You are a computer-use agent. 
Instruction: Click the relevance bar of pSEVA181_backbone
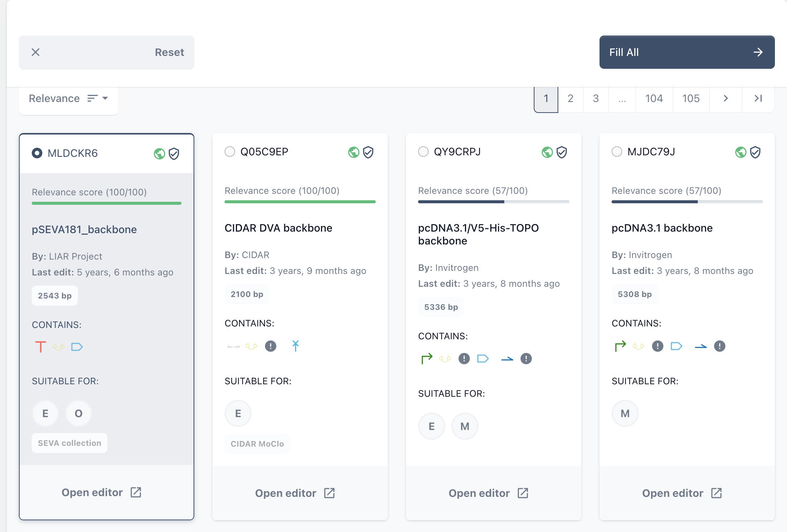tap(107, 203)
